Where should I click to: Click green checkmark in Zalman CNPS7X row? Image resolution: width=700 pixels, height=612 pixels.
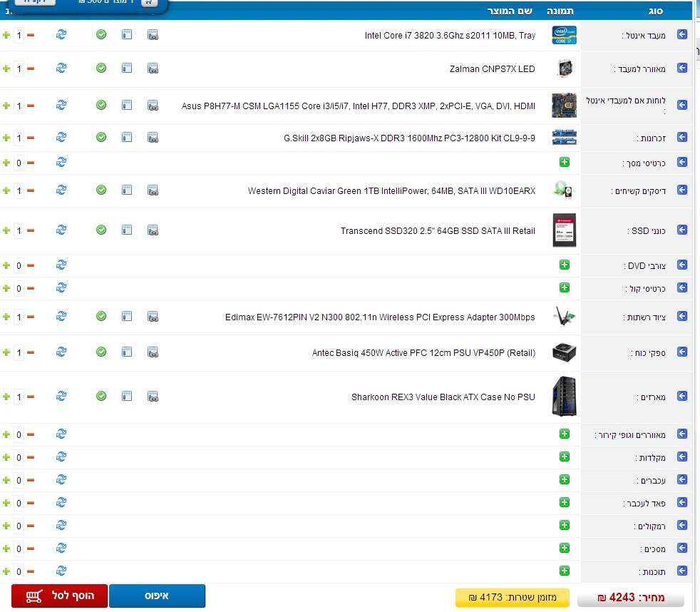(x=101, y=68)
